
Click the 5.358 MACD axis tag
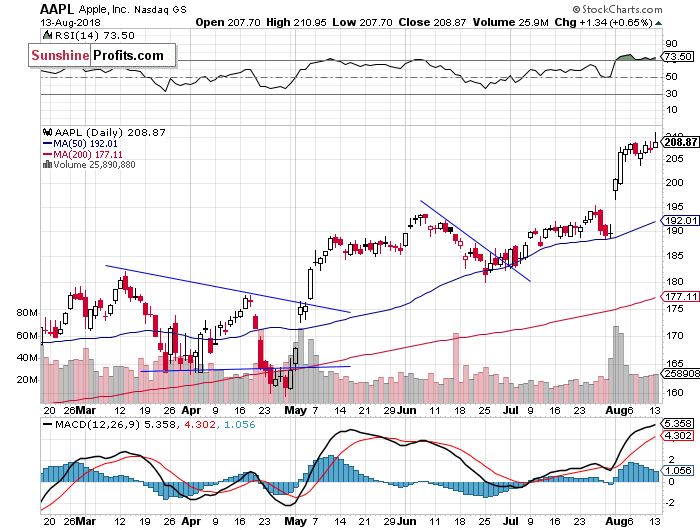[678, 423]
